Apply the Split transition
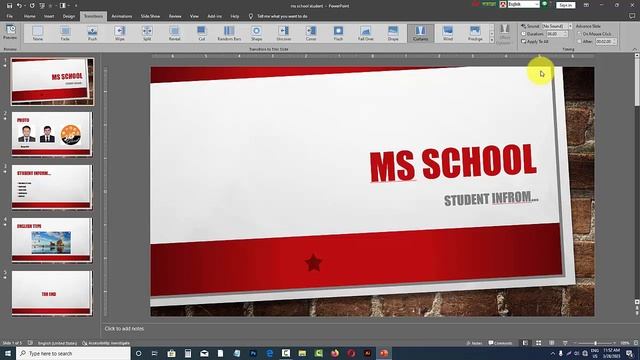Viewport: 640px width, 360px height. 147,33
